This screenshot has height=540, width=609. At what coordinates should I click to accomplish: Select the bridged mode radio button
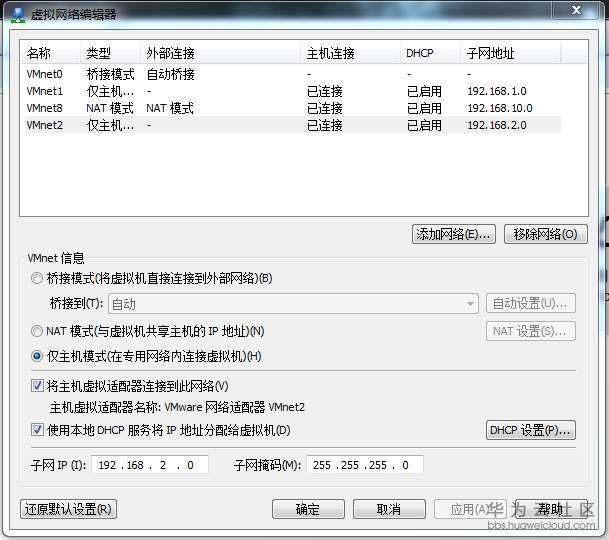click(x=37, y=278)
